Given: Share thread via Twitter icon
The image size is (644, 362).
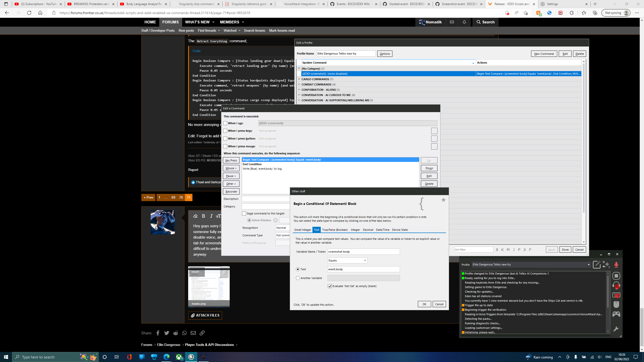Looking at the screenshot, I should coord(167,333).
